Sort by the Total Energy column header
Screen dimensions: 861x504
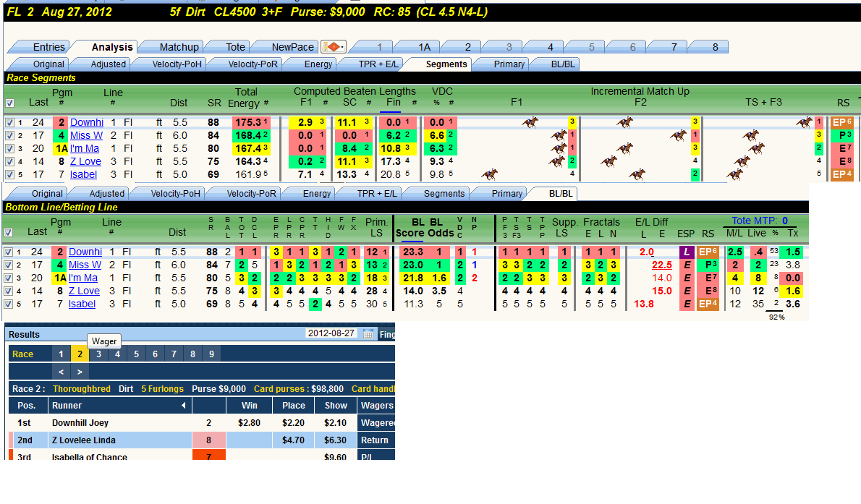(246, 98)
